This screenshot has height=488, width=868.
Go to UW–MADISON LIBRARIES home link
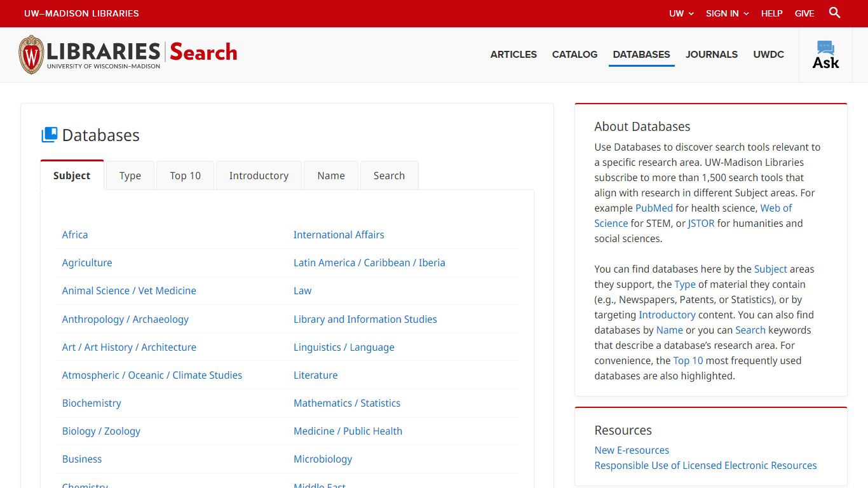point(81,13)
